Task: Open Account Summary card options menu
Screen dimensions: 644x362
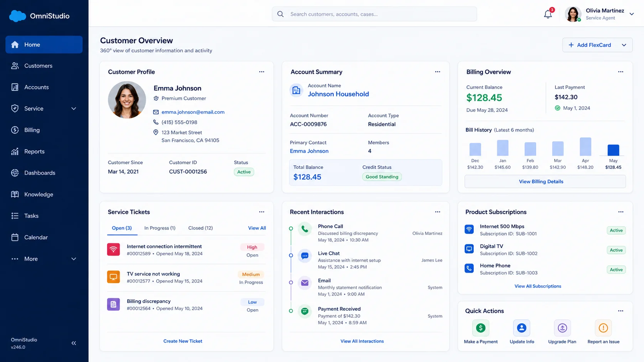Action: click(x=438, y=72)
